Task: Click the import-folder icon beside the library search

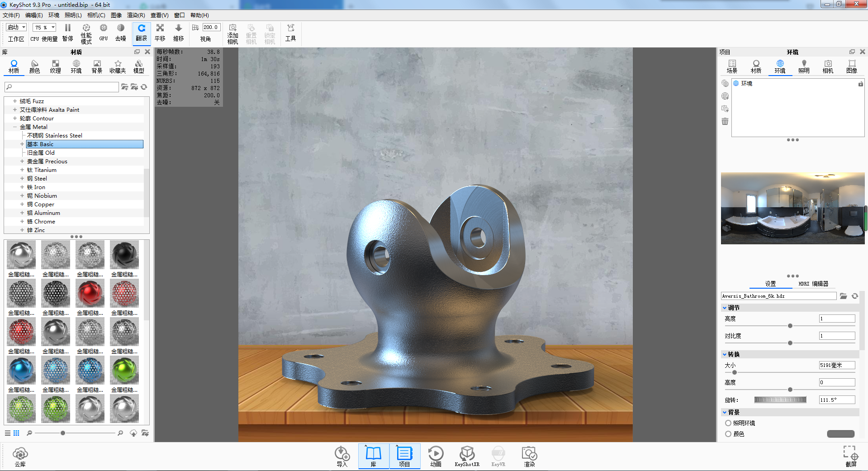Action: [x=134, y=87]
